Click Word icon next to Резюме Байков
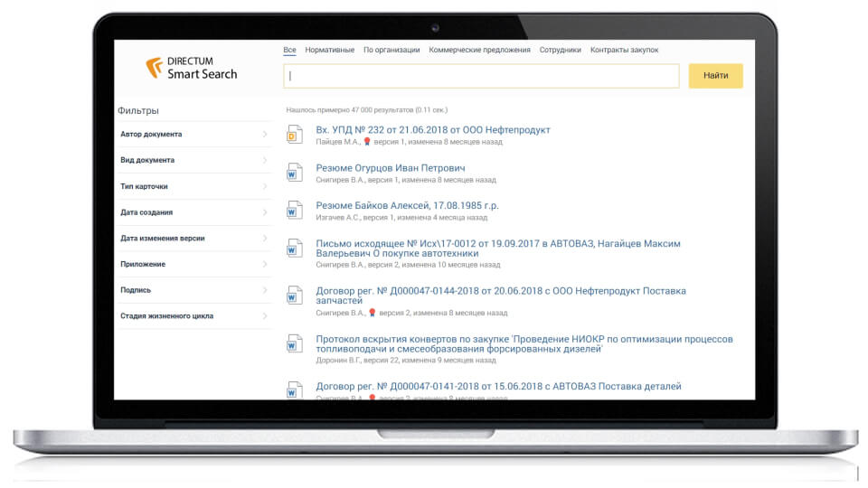The width and height of the screenshot is (868, 488). (294, 211)
